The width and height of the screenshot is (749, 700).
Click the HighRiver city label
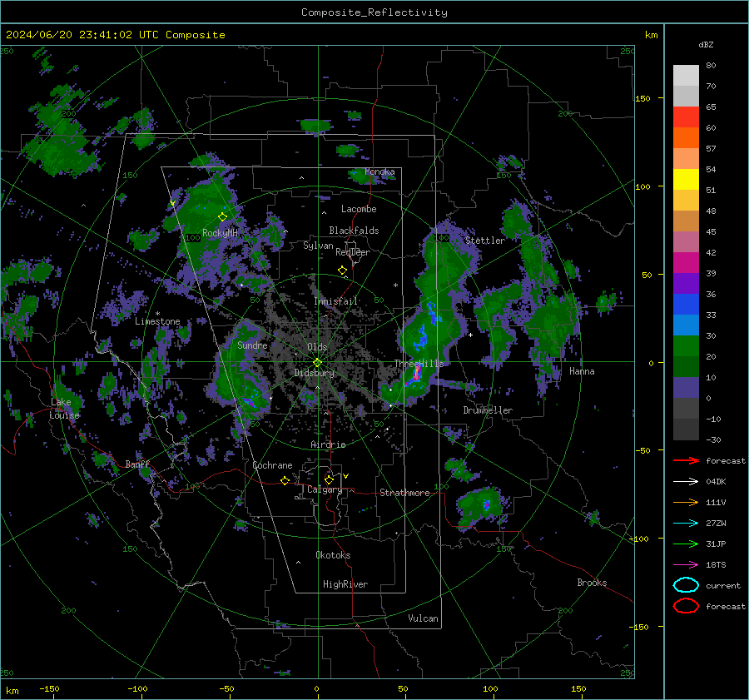[x=345, y=584]
